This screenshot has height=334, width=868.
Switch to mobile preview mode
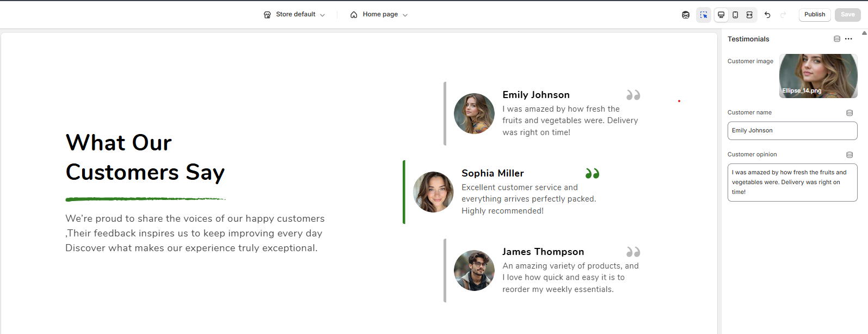click(735, 15)
